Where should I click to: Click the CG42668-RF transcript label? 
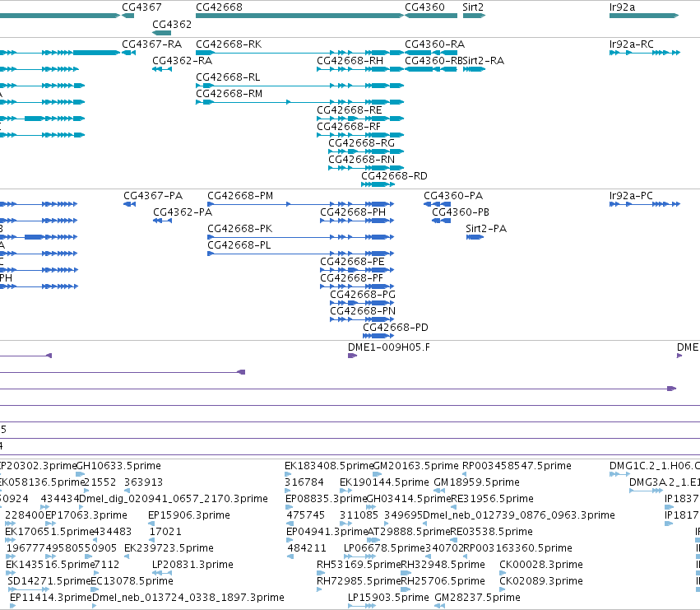[349, 127]
